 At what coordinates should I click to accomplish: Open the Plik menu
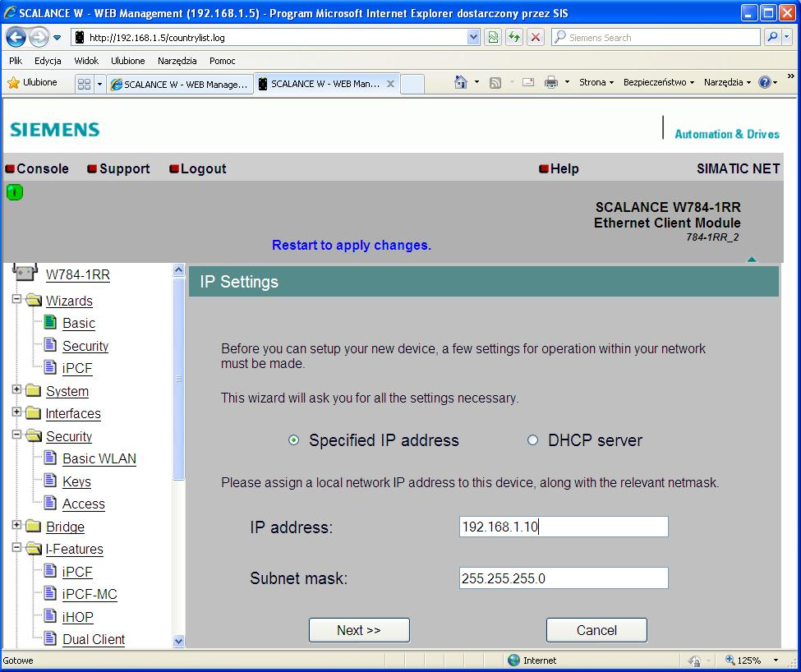coord(16,61)
